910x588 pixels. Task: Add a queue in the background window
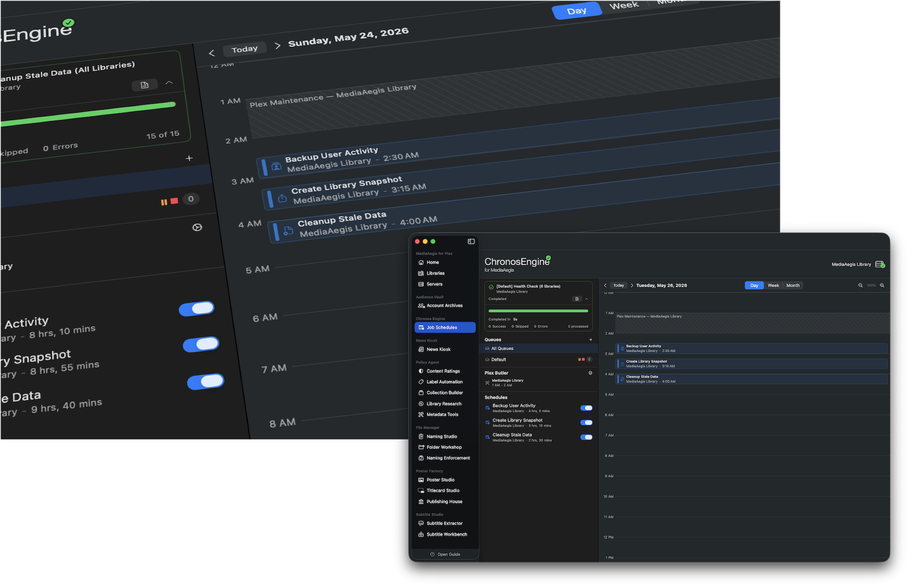189,158
